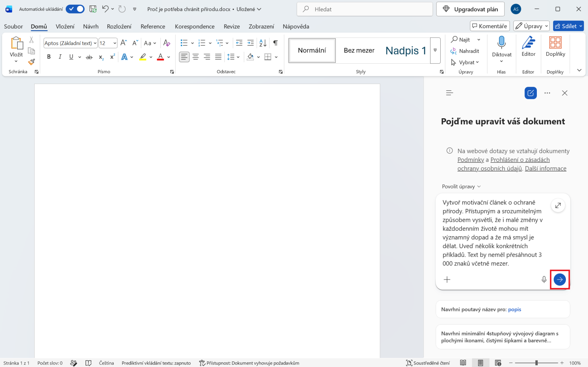
Task: Switch to the Revize tab
Action: click(x=232, y=26)
